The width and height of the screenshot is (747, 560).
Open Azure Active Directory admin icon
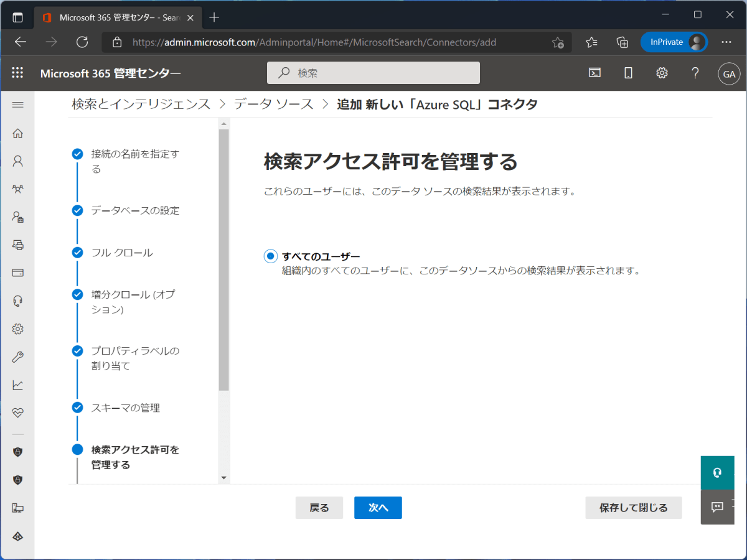[17, 536]
